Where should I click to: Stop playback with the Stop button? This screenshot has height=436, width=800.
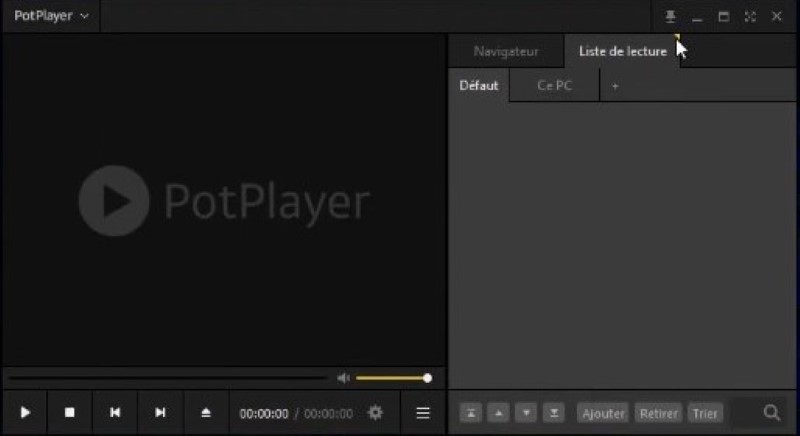pyautogui.click(x=70, y=412)
